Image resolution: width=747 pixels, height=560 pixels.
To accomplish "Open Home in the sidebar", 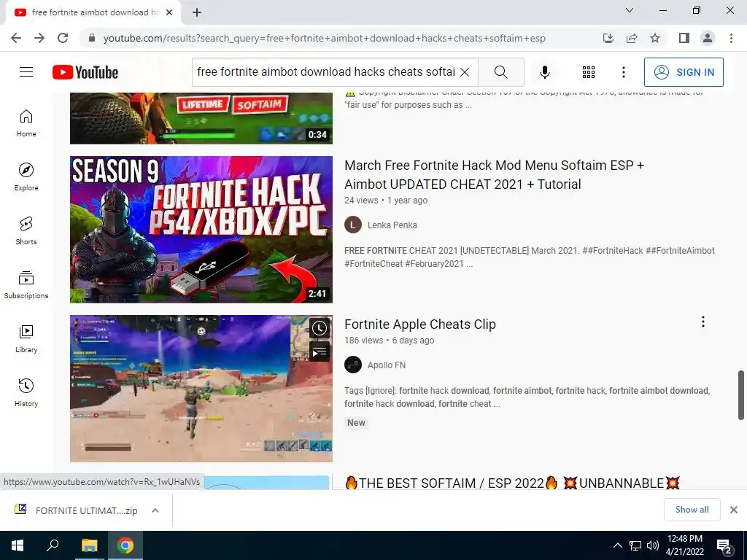I will tap(26, 122).
